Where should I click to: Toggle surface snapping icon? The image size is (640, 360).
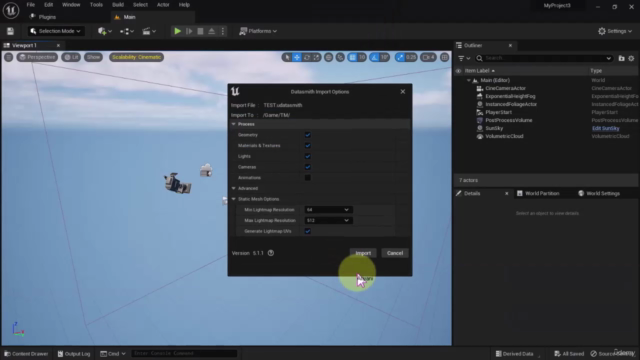340,58
